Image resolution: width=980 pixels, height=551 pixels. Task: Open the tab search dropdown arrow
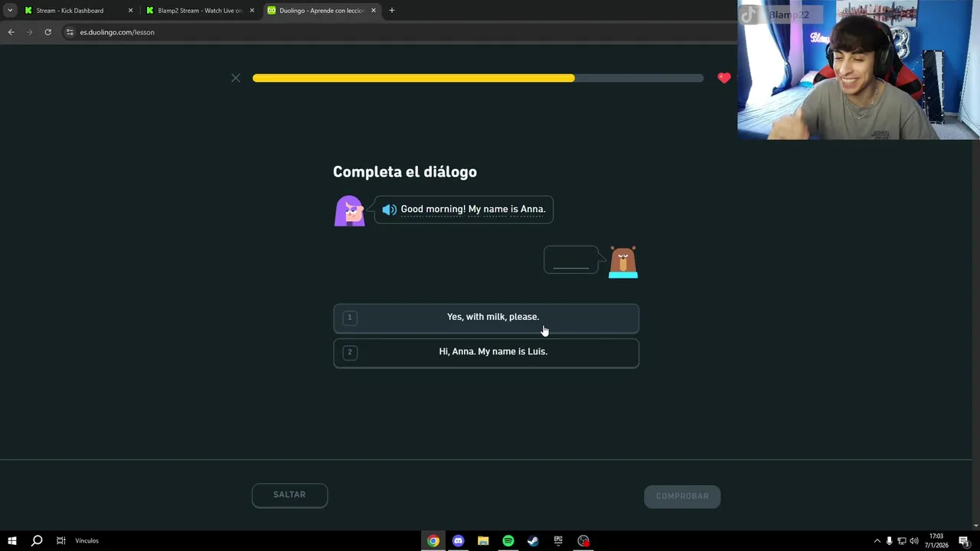(10, 11)
